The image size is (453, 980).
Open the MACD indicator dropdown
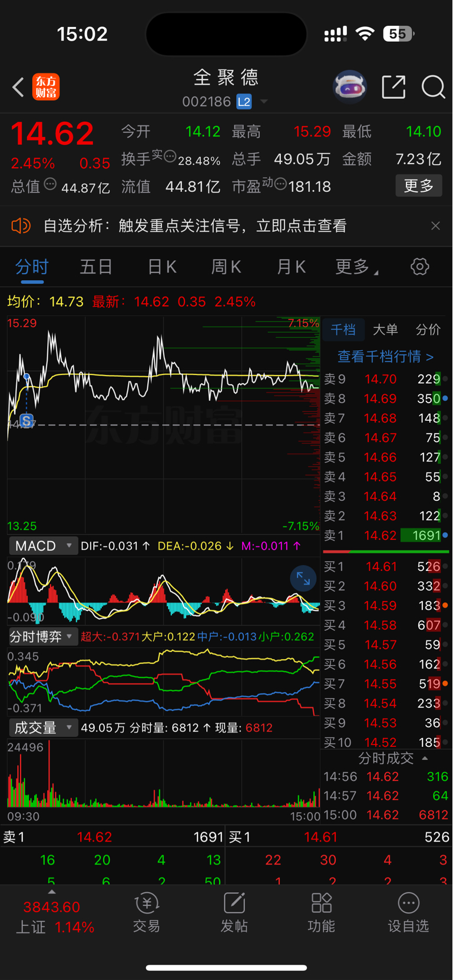click(x=43, y=546)
